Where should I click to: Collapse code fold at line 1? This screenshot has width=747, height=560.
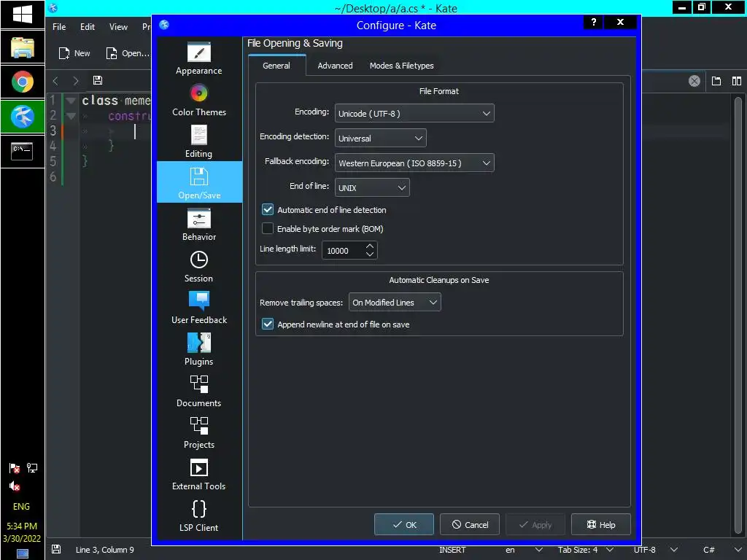[x=71, y=101]
